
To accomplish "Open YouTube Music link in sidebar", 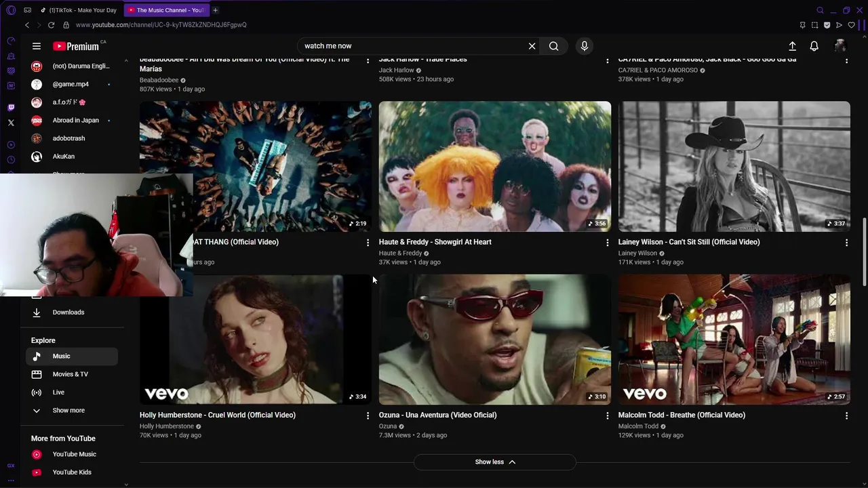I will pyautogui.click(x=72, y=454).
